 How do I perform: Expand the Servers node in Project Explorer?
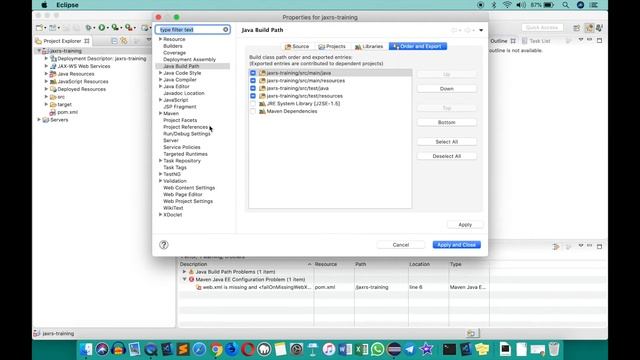(x=39, y=120)
